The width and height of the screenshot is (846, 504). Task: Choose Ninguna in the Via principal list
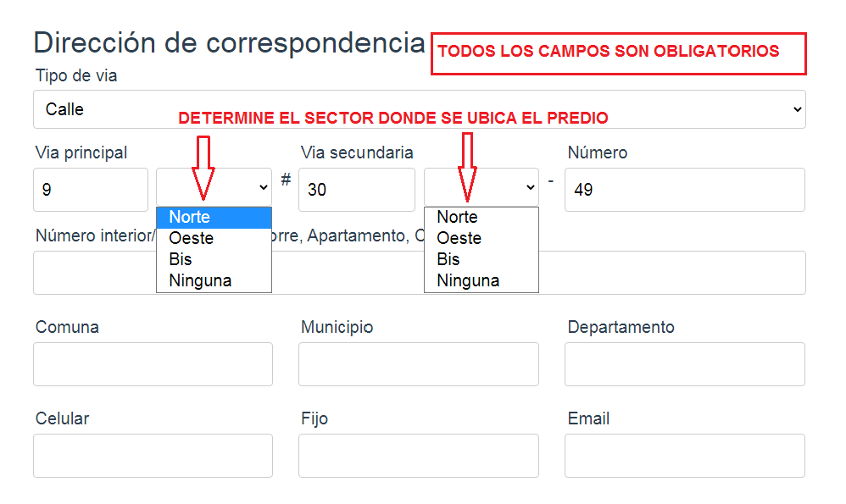click(214, 280)
